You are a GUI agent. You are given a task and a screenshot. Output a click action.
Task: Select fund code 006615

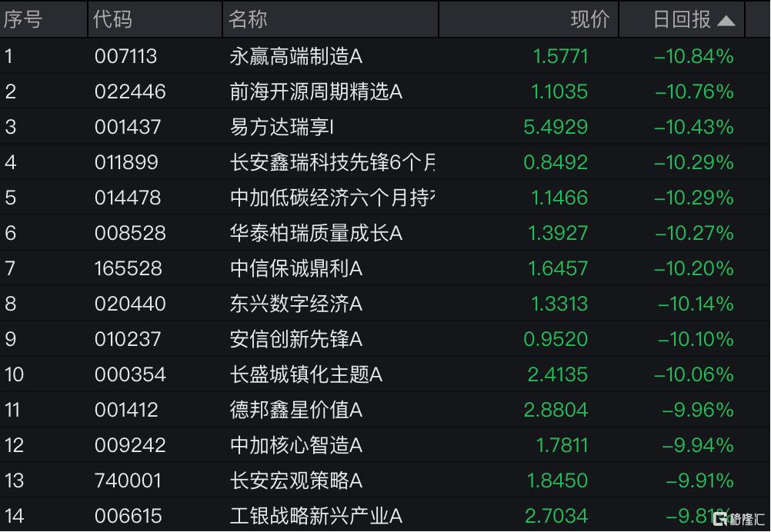pos(128,517)
